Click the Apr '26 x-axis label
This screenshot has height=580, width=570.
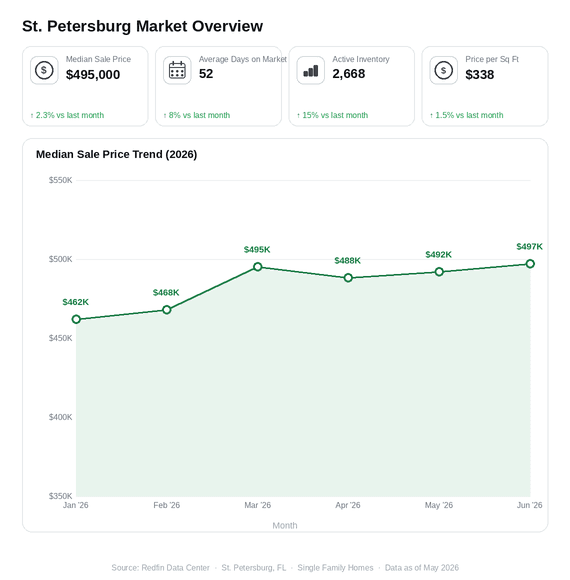point(348,505)
